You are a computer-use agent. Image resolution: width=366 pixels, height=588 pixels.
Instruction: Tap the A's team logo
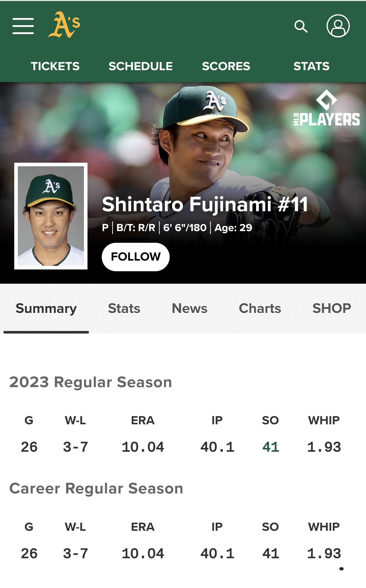pyautogui.click(x=64, y=25)
